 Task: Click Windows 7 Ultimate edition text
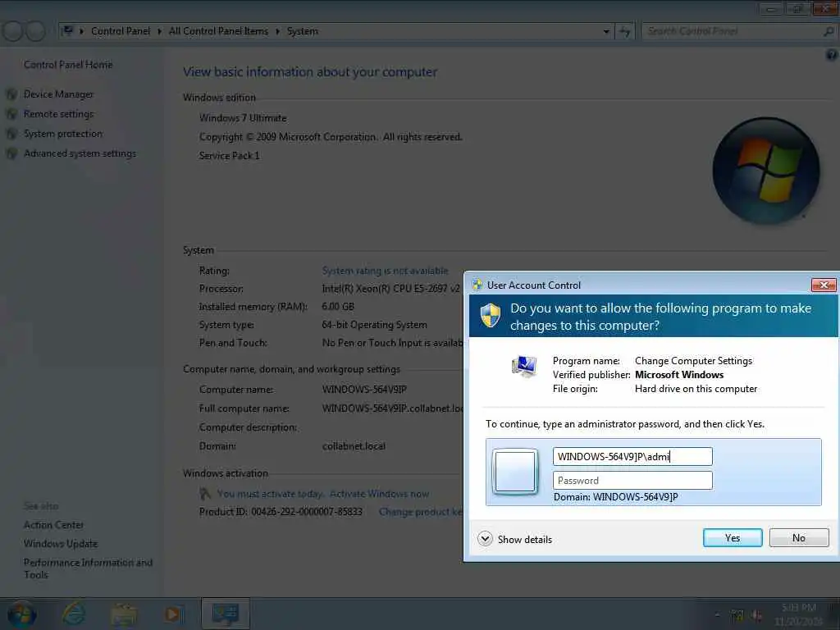pyautogui.click(x=243, y=118)
